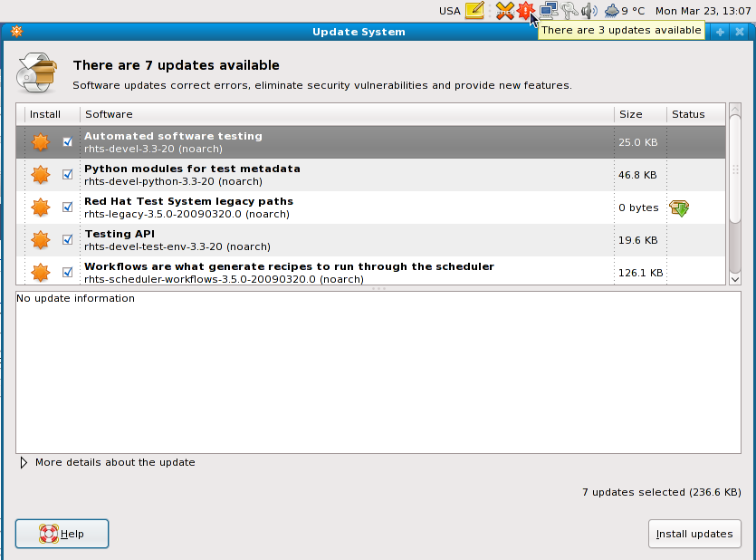Click the scroll down arrow of updates list
This screenshot has width=756, height=560.
coord(734,279)
